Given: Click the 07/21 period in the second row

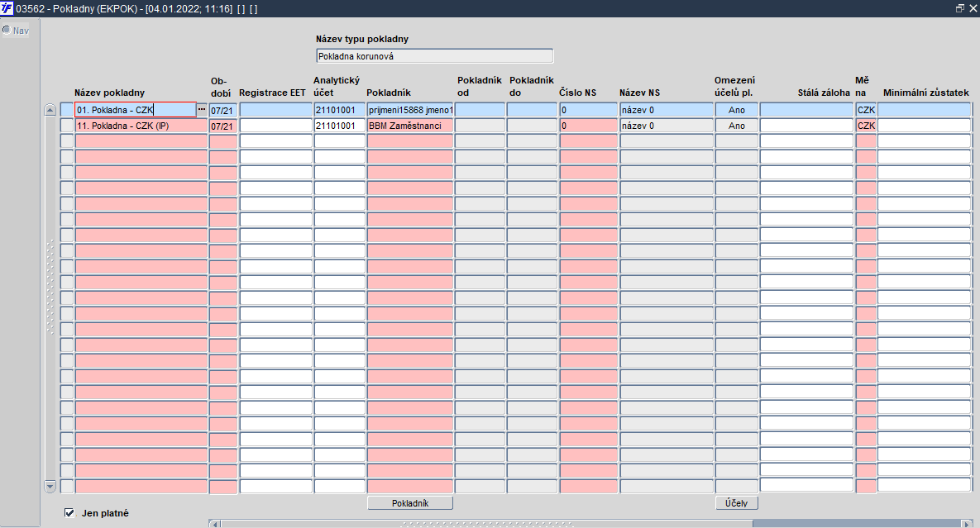Looking at the screenshot, I should [x=223, y=126].
